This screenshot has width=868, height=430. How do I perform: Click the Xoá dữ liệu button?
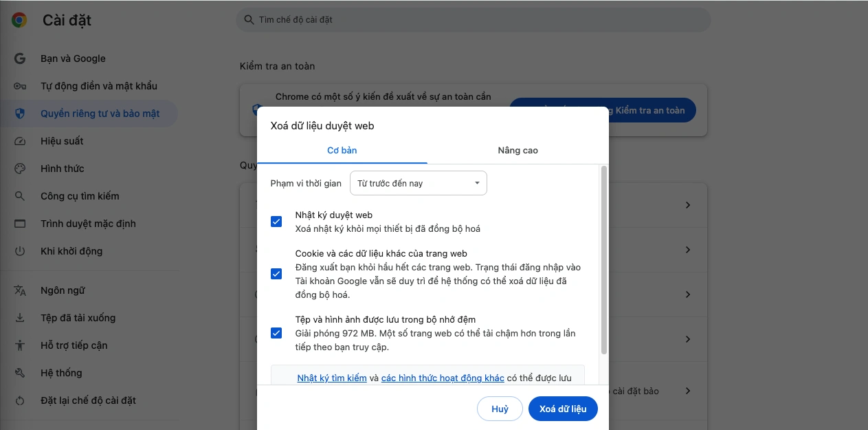pyautogui.click(x=563, y=409)
